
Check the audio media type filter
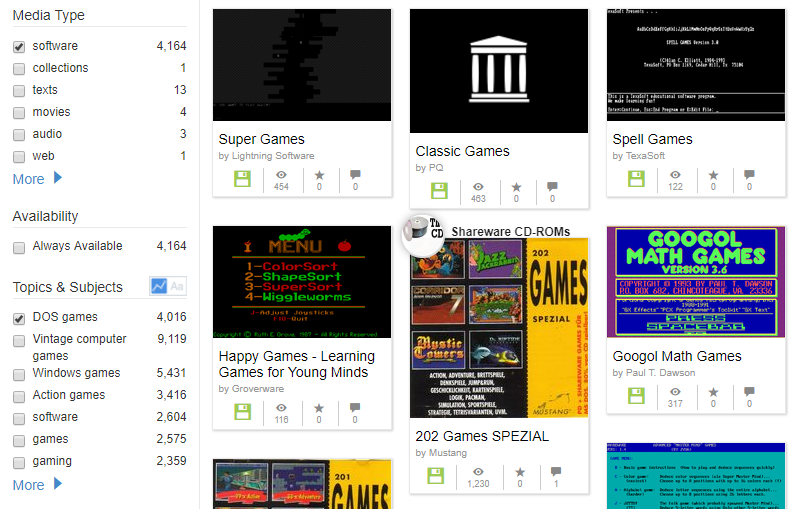[x=19, y=134]
